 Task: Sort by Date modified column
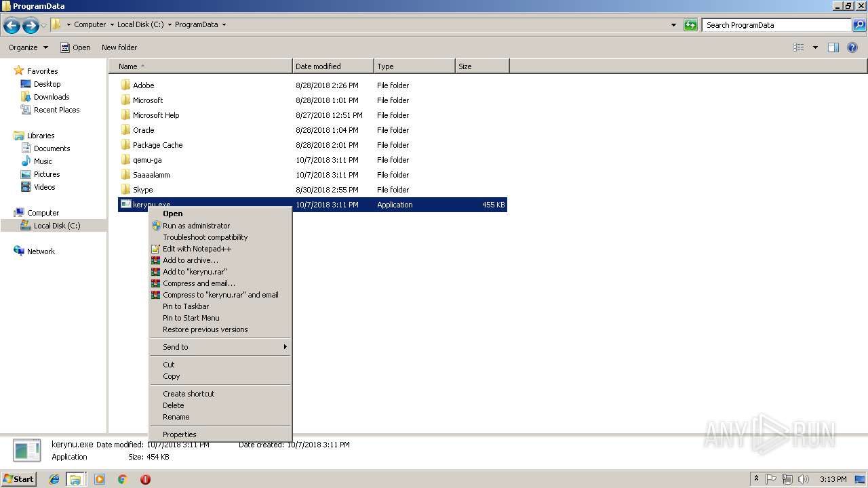333,66
